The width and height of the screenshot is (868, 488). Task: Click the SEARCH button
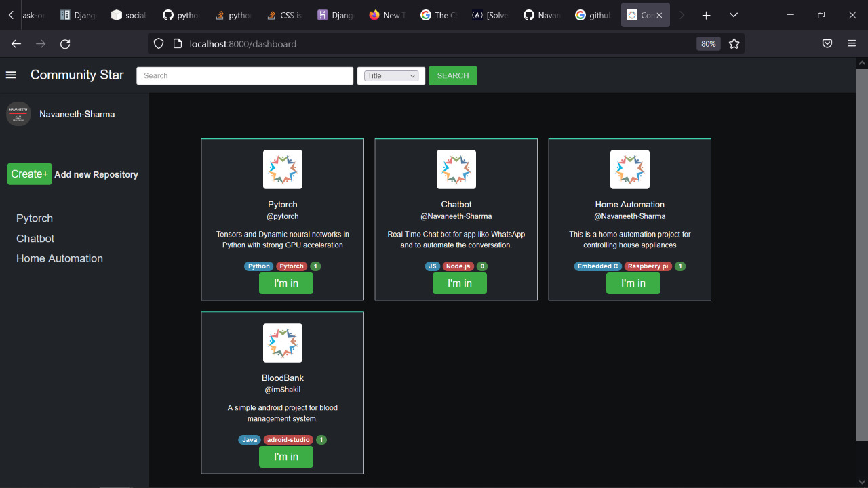(x=452, y=75)
